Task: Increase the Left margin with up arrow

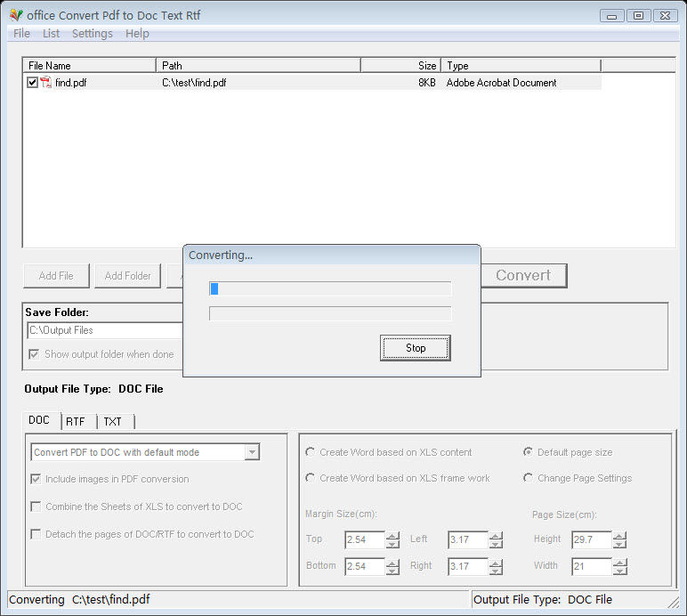Action: 496,536
